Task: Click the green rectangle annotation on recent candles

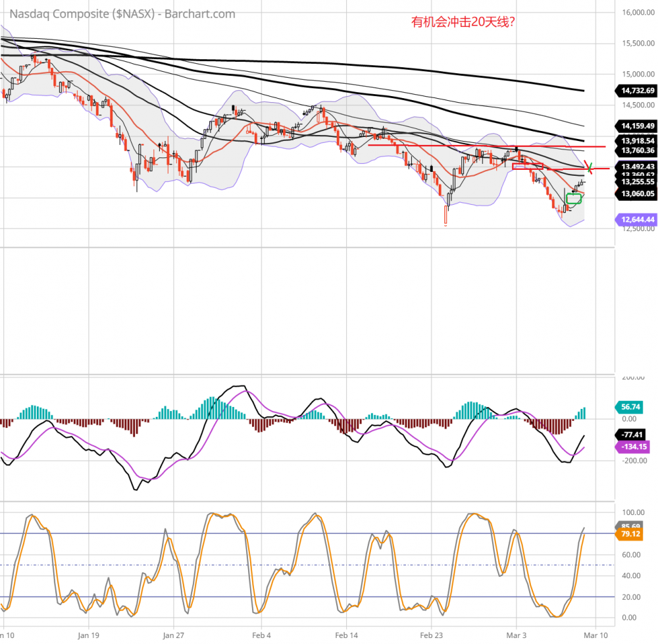Action: [574, 198]
